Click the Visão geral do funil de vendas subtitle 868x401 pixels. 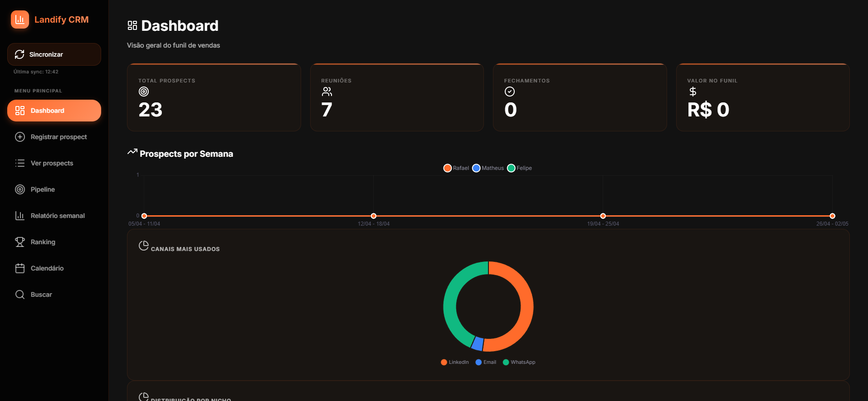pyautogui.click(x=173, y=45)
